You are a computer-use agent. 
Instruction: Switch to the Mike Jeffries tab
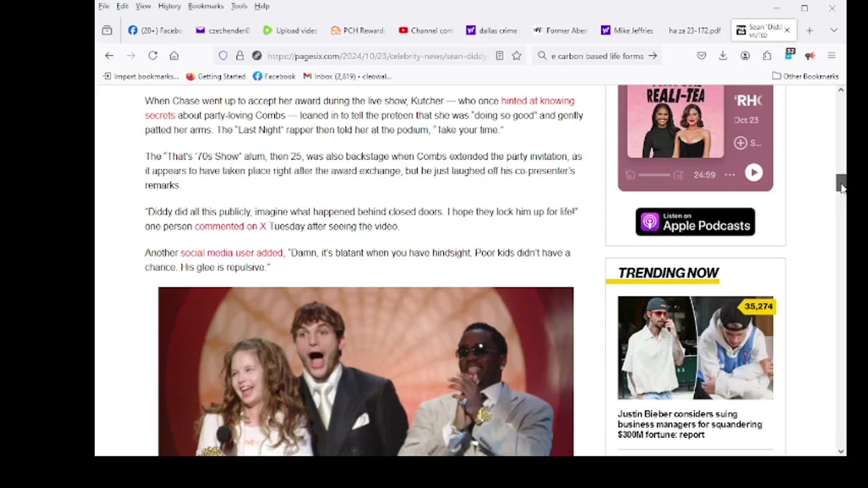(x=629, y=30)
